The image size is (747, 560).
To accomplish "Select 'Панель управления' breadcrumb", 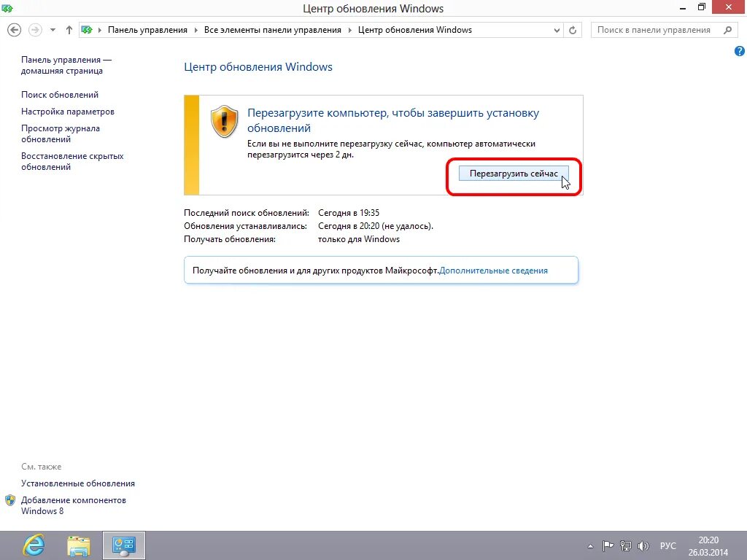I will tap(147, 30).
